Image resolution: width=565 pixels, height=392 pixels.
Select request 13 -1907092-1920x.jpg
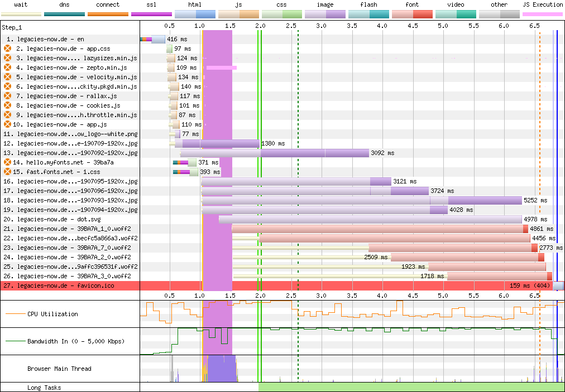[x=70, y=153]
